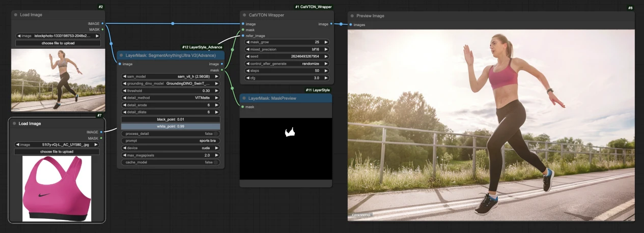Screen dimensions: 644x233
Task: Collapse the Preview Image node dot
Action: point(353,16)
